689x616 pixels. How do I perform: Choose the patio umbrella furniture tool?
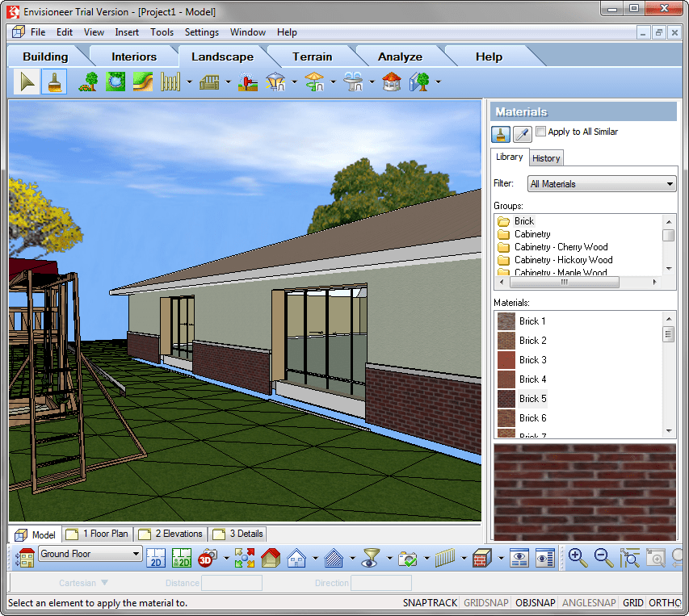(315, 82)
